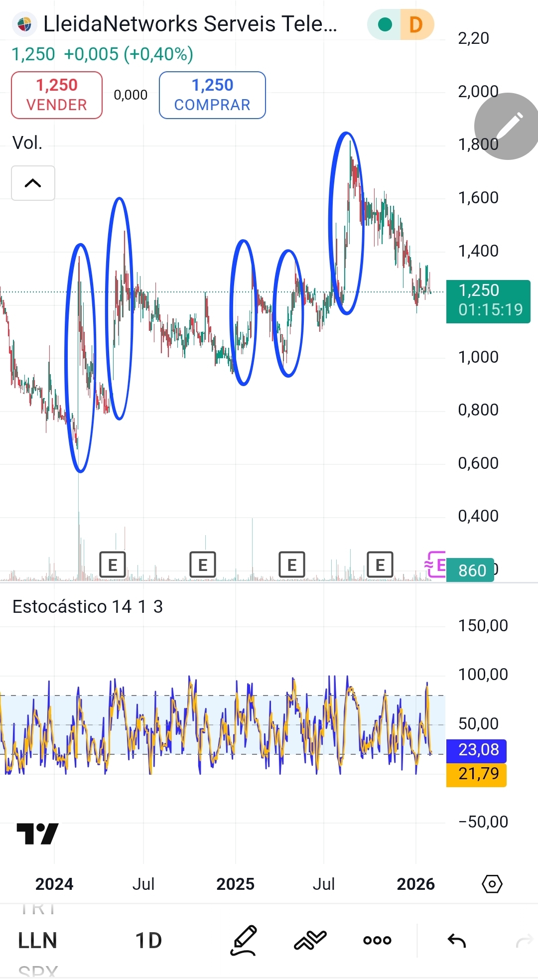This screenshot has height=980, width=538.
Task: Change the 1D timeframe interval
Action: [x=148, y=941]
